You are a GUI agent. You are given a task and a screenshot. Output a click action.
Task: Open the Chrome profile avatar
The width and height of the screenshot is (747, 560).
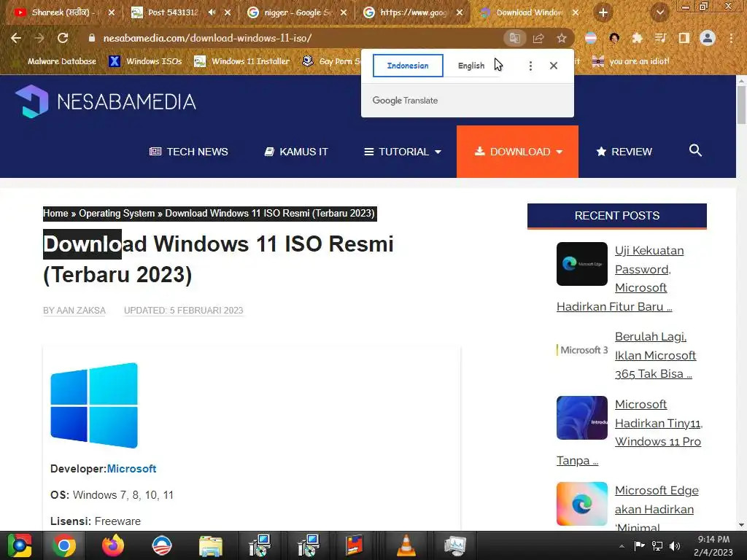tap(708, 38)
